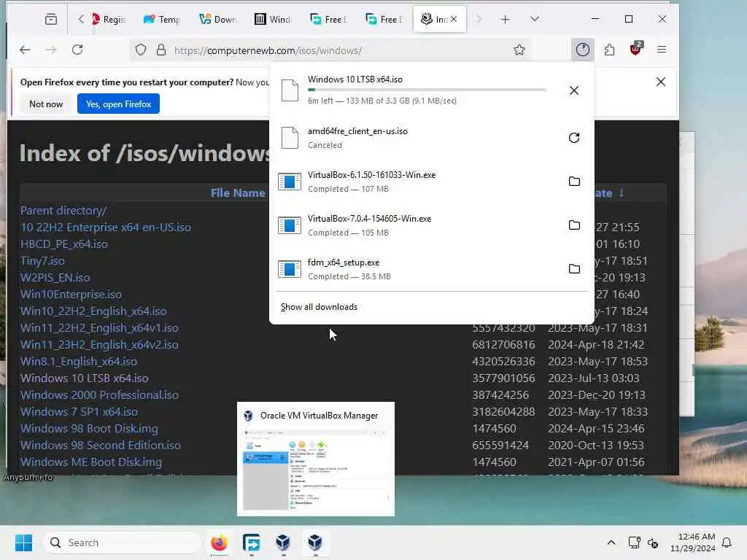Open a new tab with the plus button
747x560 pixels.
(x=505, y=19)
